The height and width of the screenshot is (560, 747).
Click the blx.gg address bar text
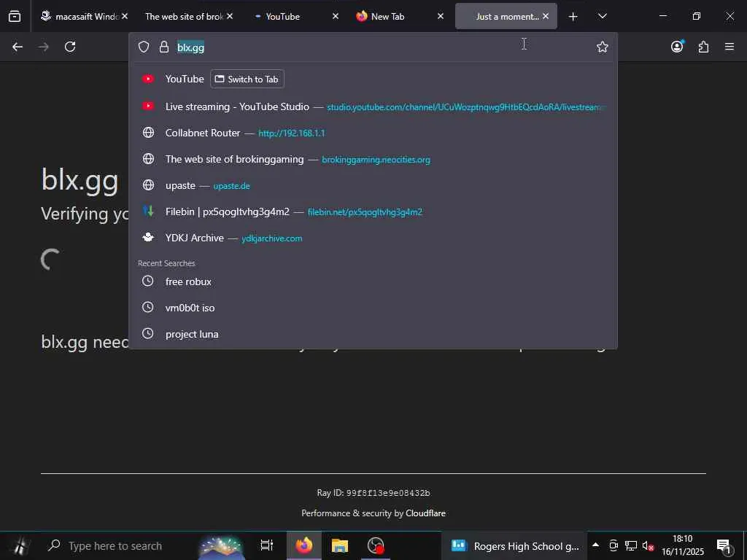pyautogui.click(x=190, y=47)
